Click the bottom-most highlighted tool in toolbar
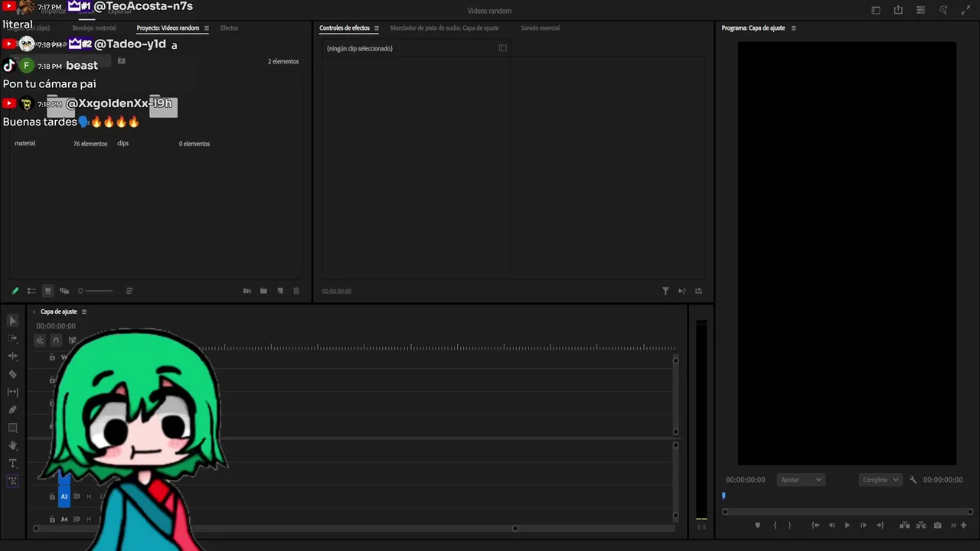This screenshot has height=551, width=980. pyautogui.click(x=13, y=481)
